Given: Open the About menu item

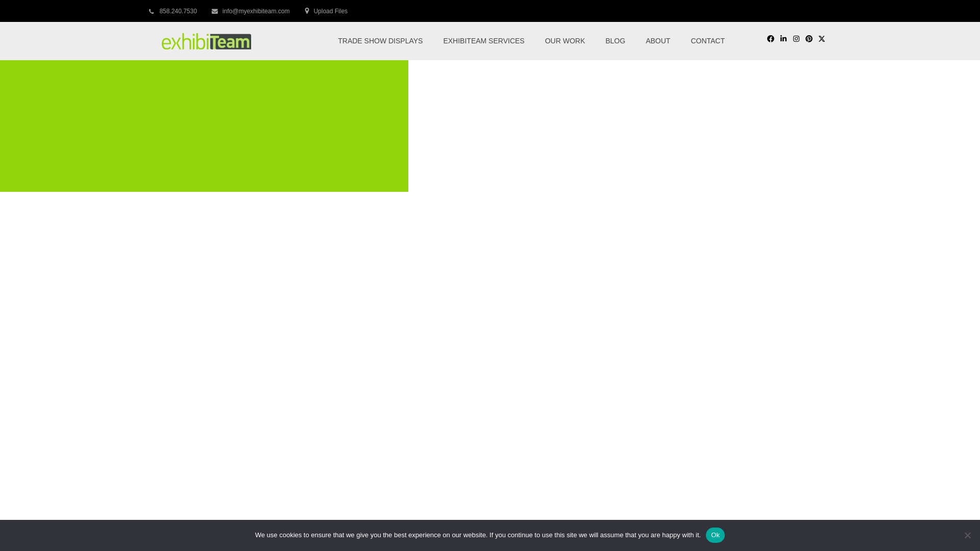Looking at the screenshot, I should pos(657,41).
